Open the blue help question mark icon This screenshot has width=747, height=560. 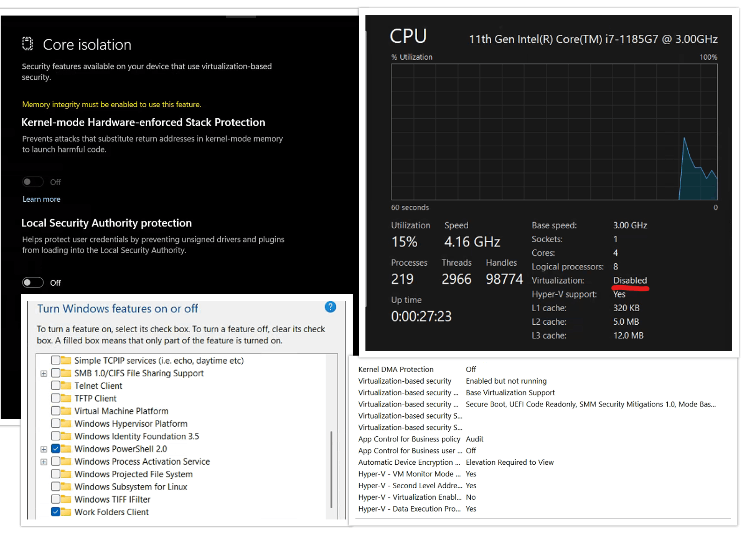(x=330, y=307)
